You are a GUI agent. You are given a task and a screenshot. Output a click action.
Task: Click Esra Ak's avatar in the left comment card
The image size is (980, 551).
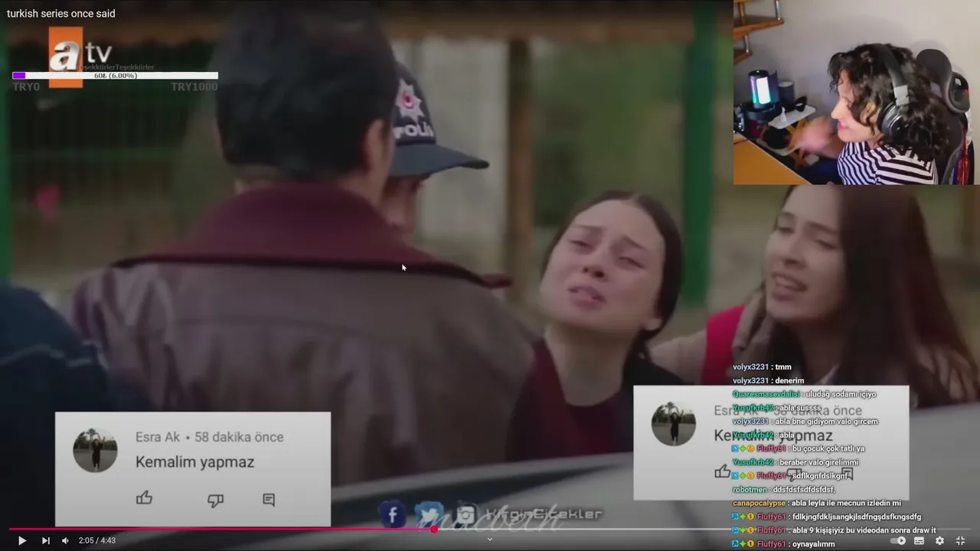(x=95, y=450)
